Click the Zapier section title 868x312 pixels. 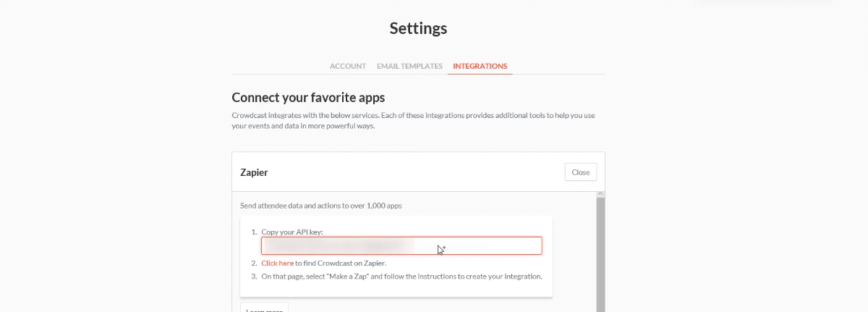[254, 172]
